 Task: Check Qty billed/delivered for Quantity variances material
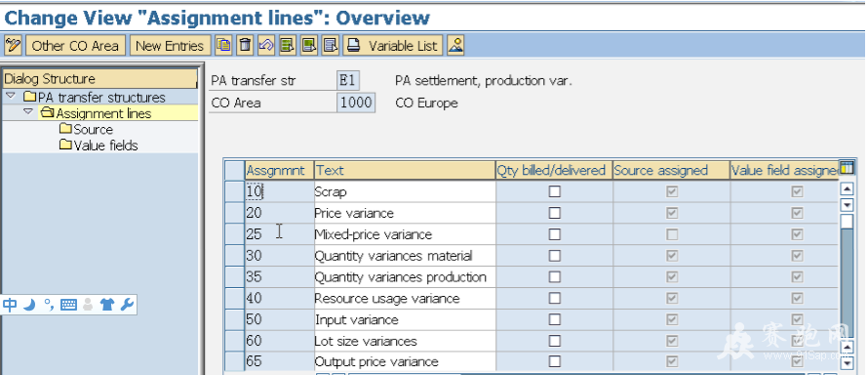pyautogui.click(x=554, y=255)
